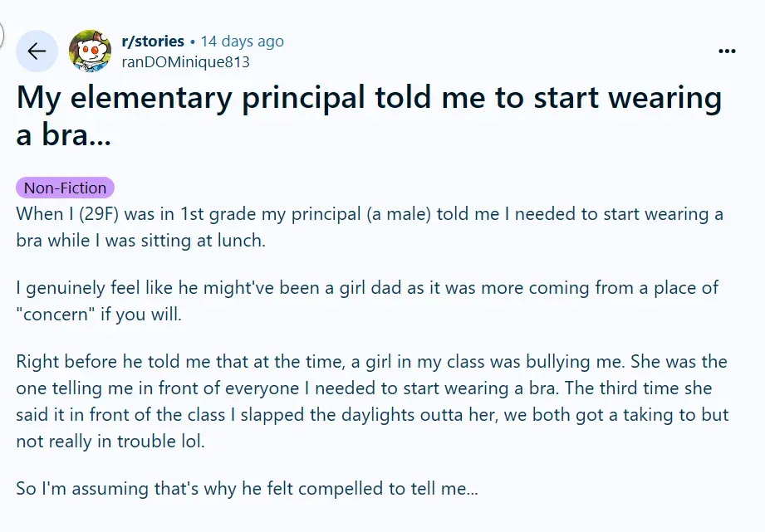
Task: Go back using the left arrow button
Action: (37, 51)
